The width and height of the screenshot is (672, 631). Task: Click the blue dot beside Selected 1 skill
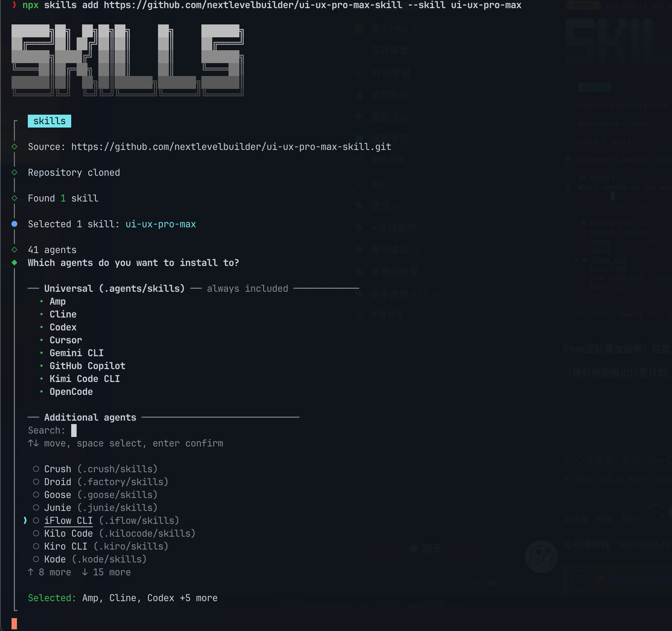pyautogui.click(x=14, y=224)
